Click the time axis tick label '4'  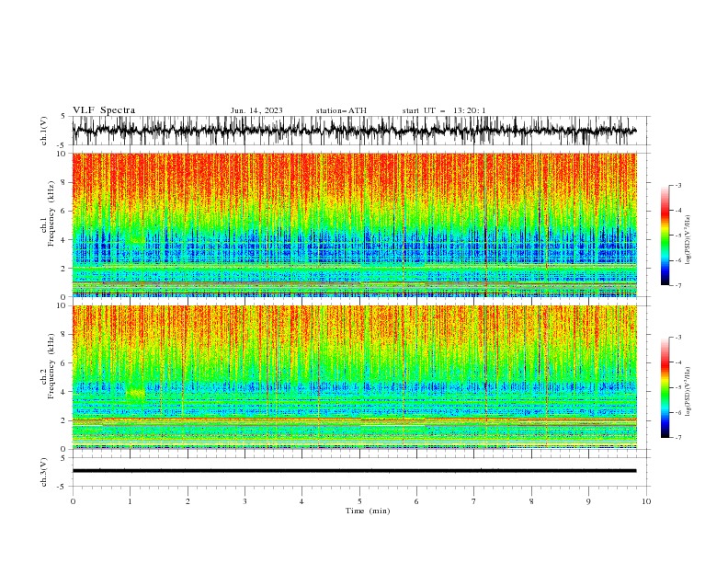(301, 501)
